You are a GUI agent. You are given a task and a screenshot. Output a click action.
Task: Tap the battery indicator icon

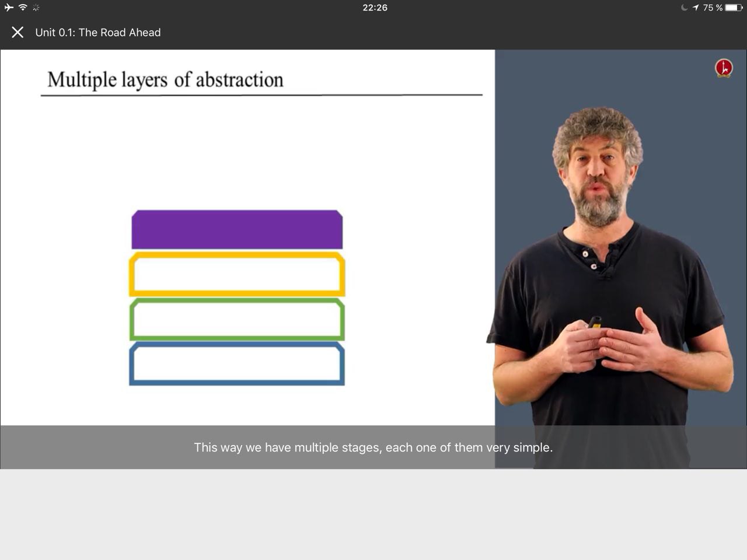click(734, 8)
